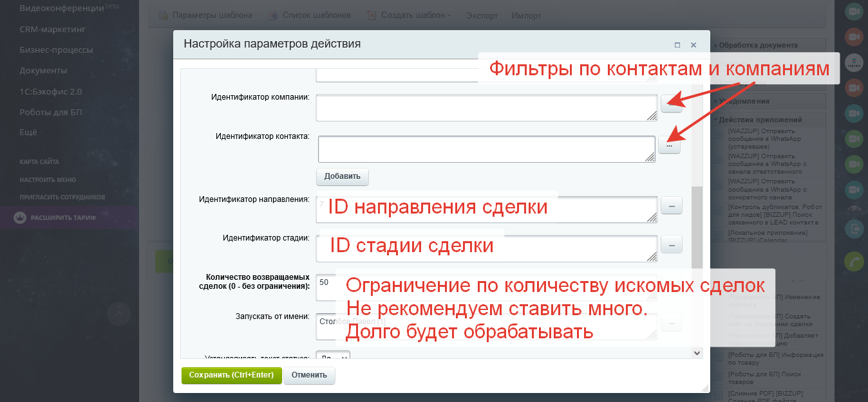Image resolution: width=868 pixels, height=402 pixels.
Task: Maximize the action settings dialog
Action: [x=677, y=45]
